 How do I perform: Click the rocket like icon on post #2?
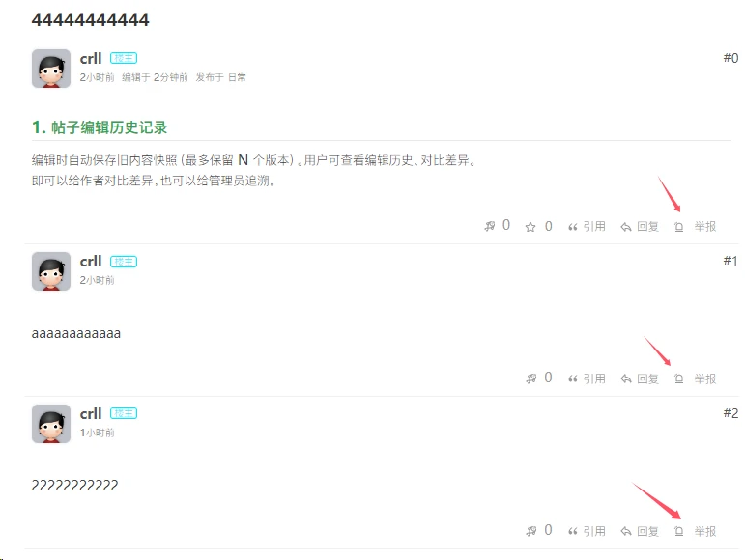point(531,531)
